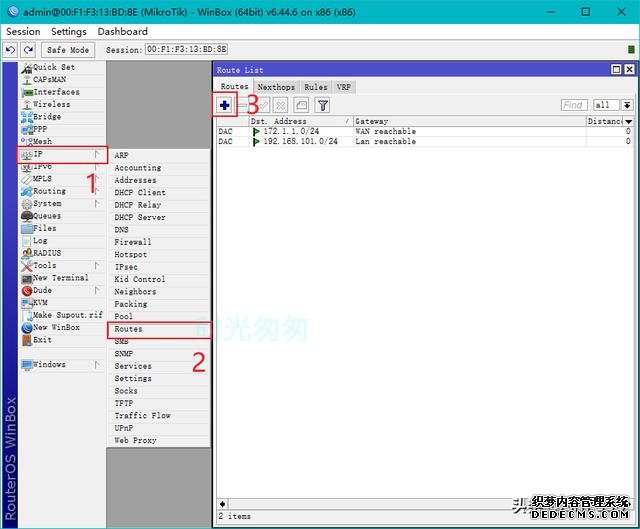This screenshot has width=640, height=529.
Task: Select Routes in IP submenu
Action: tap(159, 329)
